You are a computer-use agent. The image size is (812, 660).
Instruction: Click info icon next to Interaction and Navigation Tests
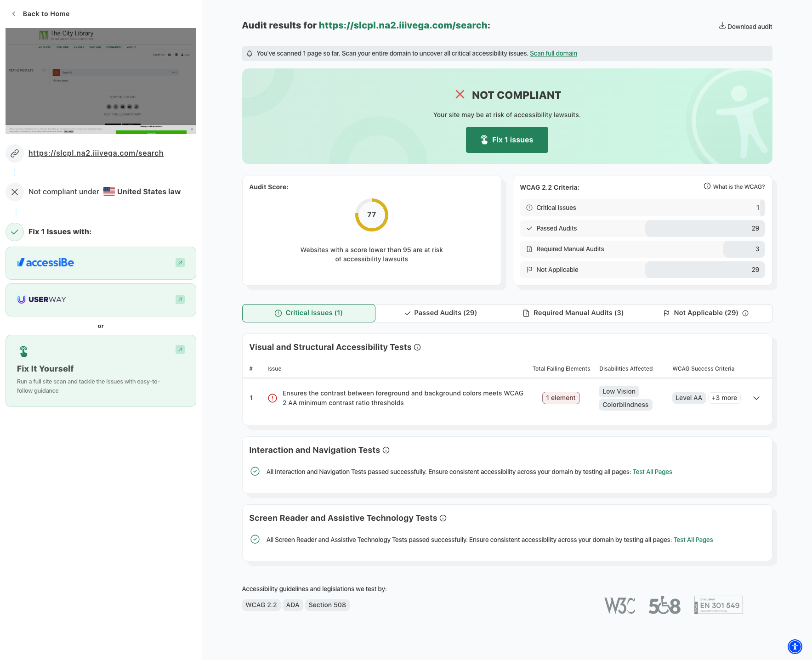pyautogui.click(x=386, y=450)
